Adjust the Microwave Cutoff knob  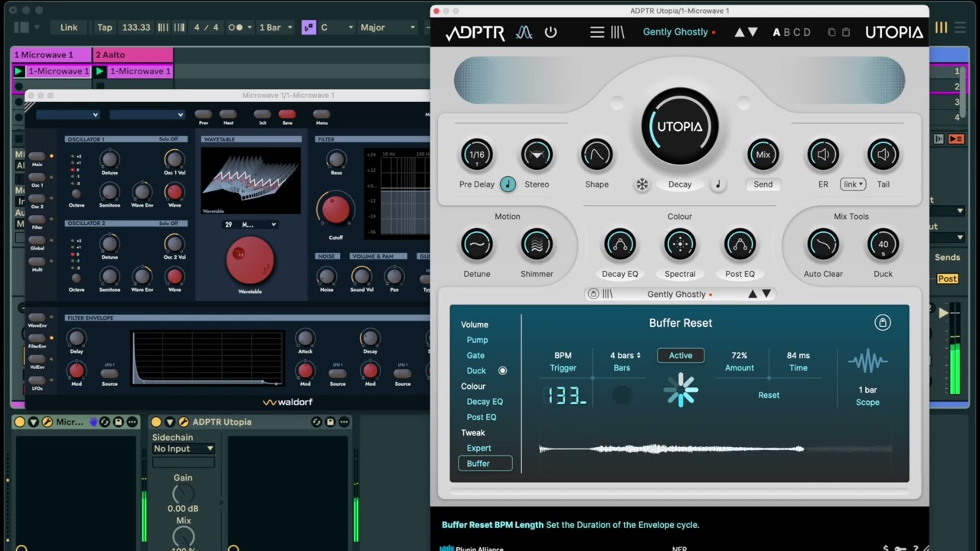click(335, 209)
